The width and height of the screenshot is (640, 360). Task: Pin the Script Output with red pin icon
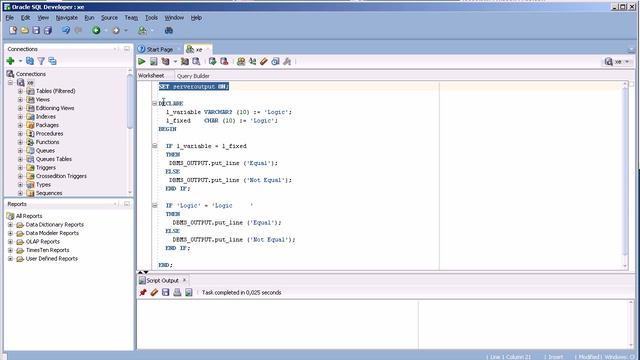[142, 292]
